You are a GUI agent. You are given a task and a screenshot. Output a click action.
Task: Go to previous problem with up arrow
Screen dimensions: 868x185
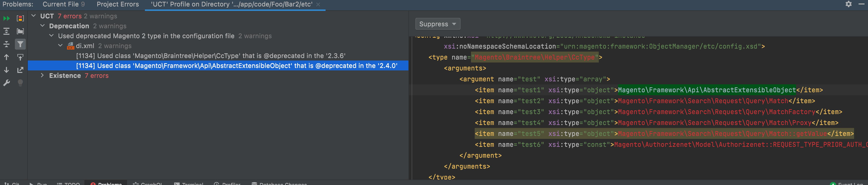(6, 57)
